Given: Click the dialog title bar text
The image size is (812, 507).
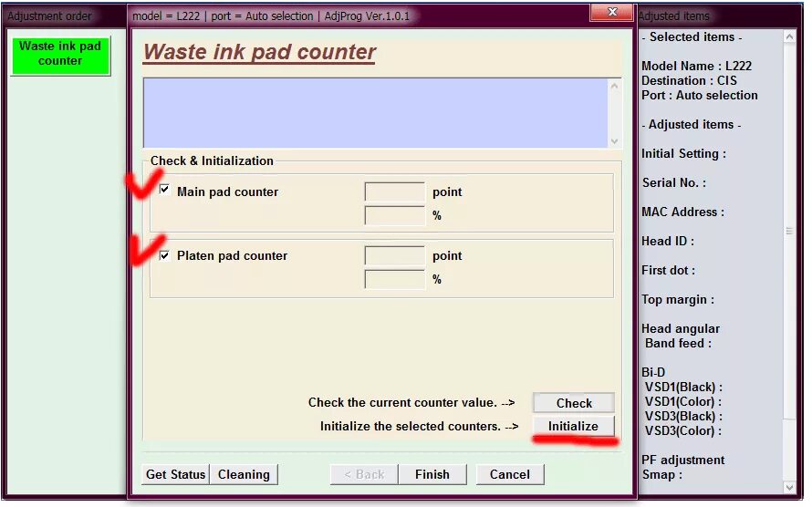Looking at the screenshot, I should pos(271,16).
